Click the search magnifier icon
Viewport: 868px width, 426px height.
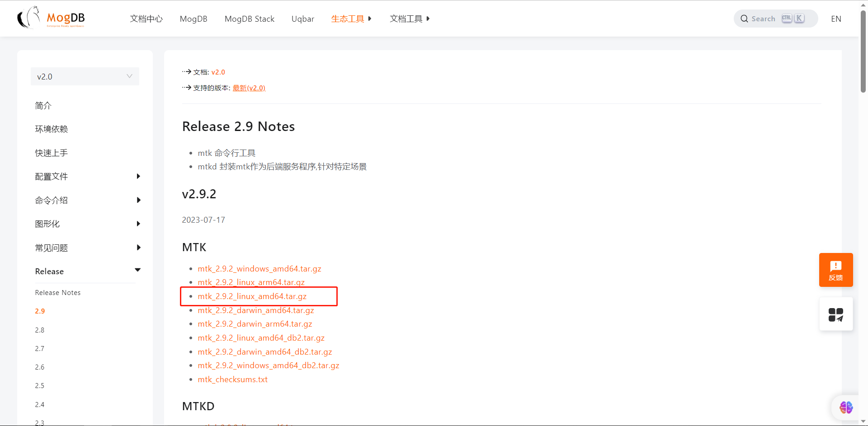pos(744,19)
